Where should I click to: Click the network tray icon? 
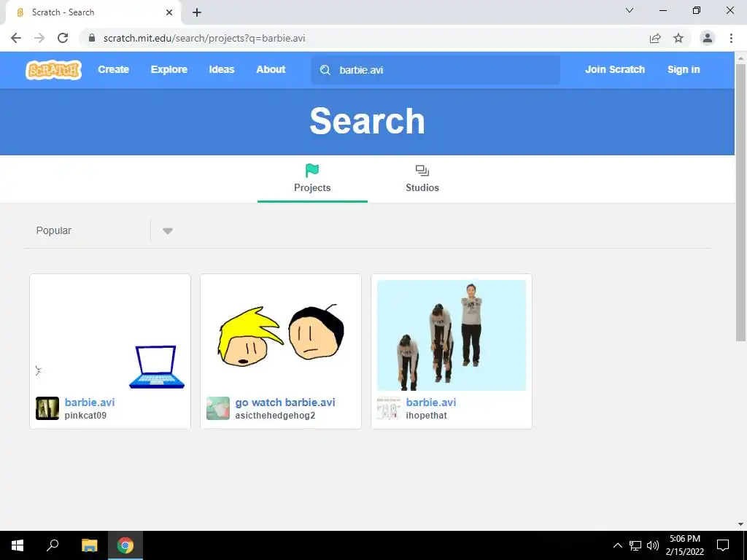635,545
